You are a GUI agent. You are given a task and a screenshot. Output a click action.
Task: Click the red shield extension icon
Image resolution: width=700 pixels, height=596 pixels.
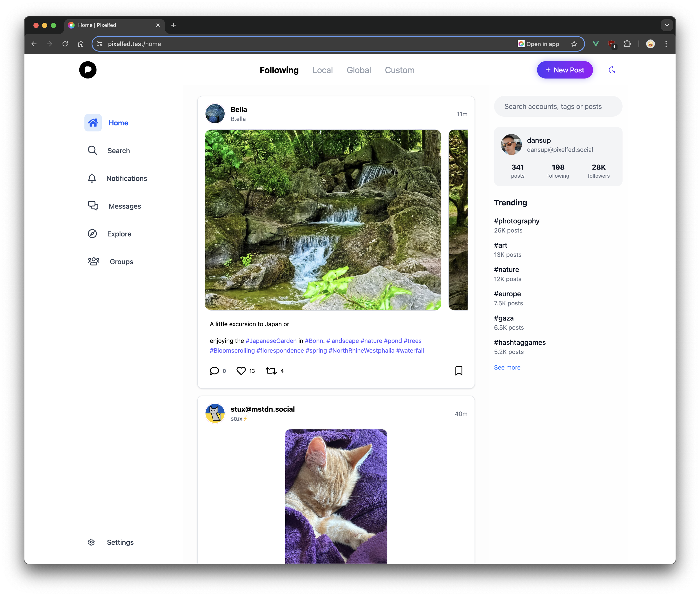tap(612, 44)
